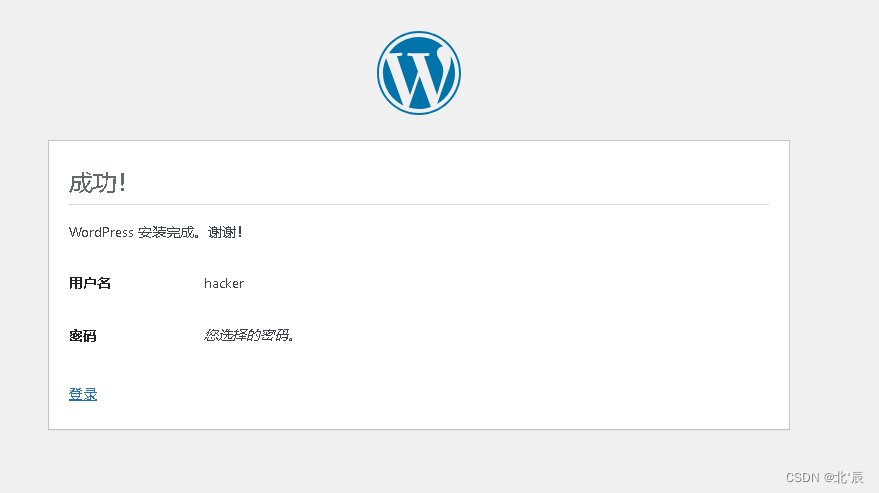Click the 用户名 label
Screen dimensions: 879x493
[90, 283]
